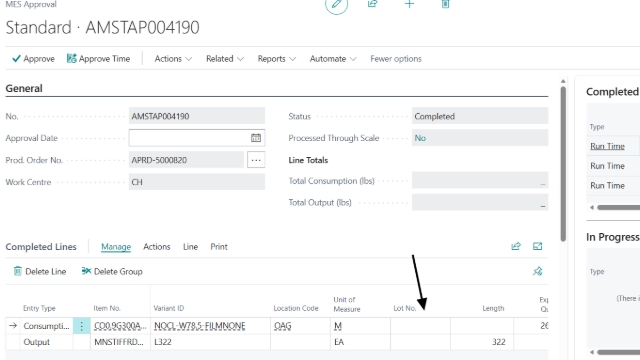Click item MNSTIFFRD in Output row
Image resolution: width=640 pixels, height=360 pixels.
[119, 342]
